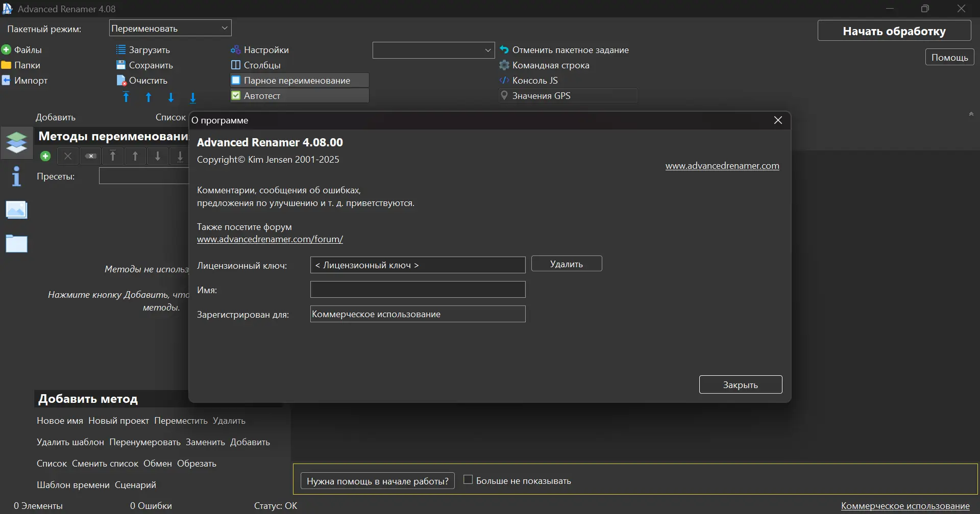This screenshot has width=980, height=514.
Task: Check the Больше не показывать checkbox
Action: (x=468, y=479)
